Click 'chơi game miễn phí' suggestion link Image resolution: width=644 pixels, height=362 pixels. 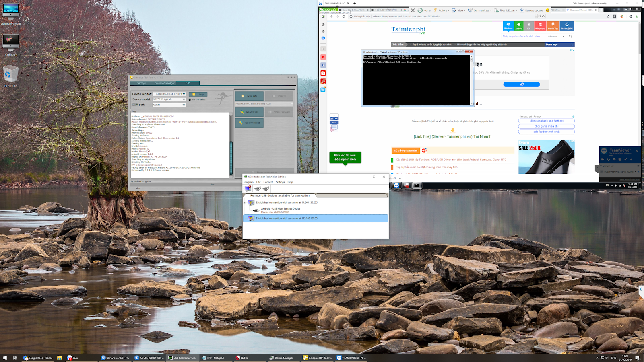point(546,126)
